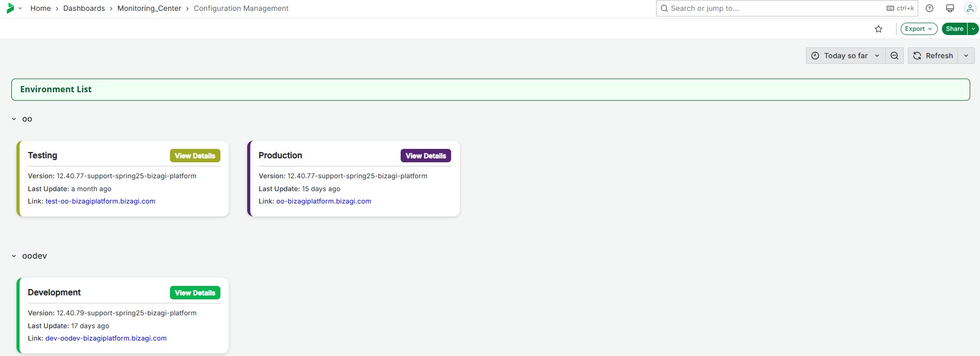Click the oodev row title
980x356 pixels.
[35, 256]
